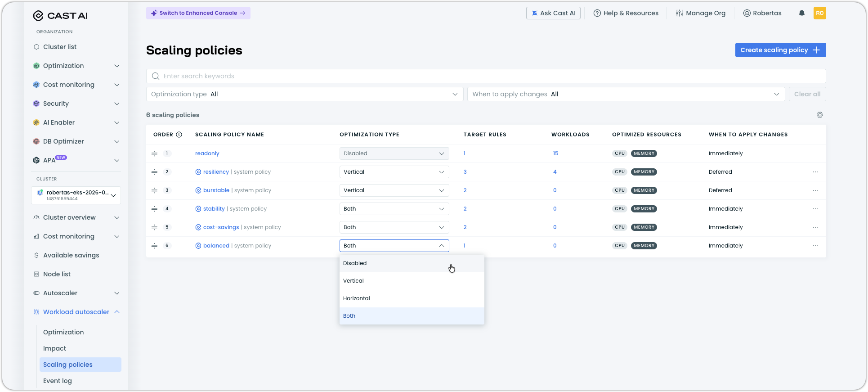Open Manage Org
The height and width of the screenshot is (392, 868).
pyautogui.click(x=701, y=13)
